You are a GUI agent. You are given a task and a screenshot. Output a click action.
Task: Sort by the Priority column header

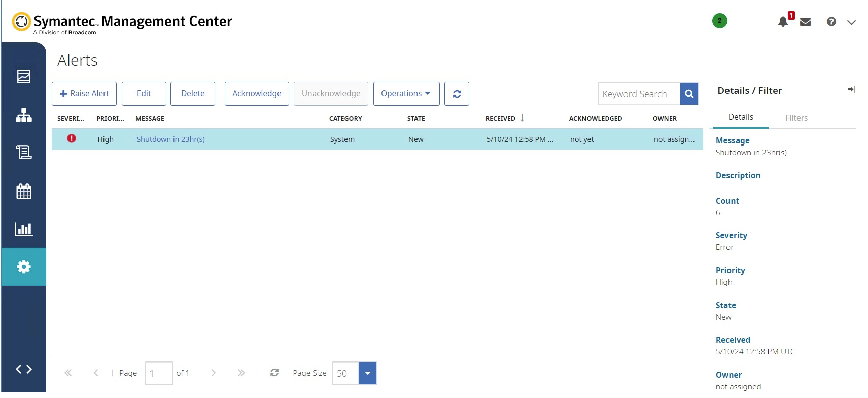[x=110, y=119]
